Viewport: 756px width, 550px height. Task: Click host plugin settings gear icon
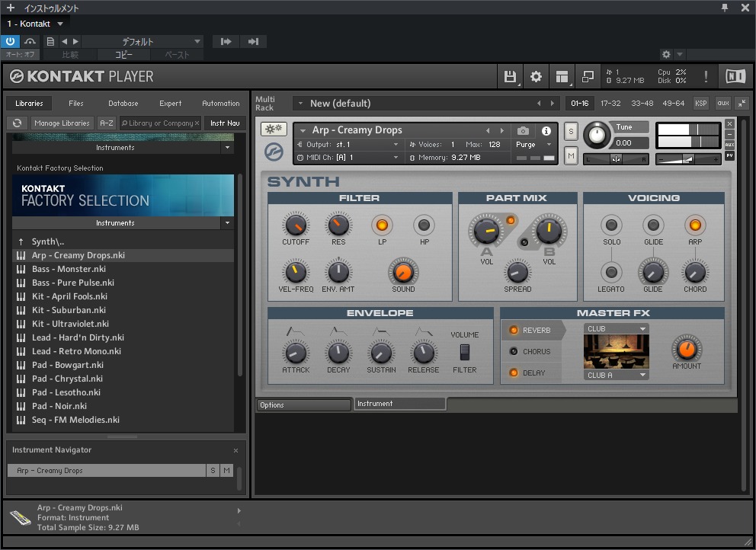coord(666,54)
